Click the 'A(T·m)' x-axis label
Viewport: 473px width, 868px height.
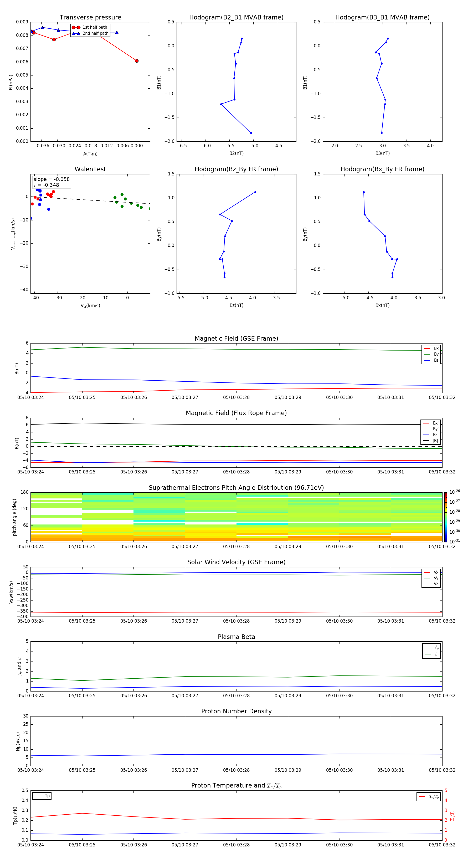click(x=90, y=154)
